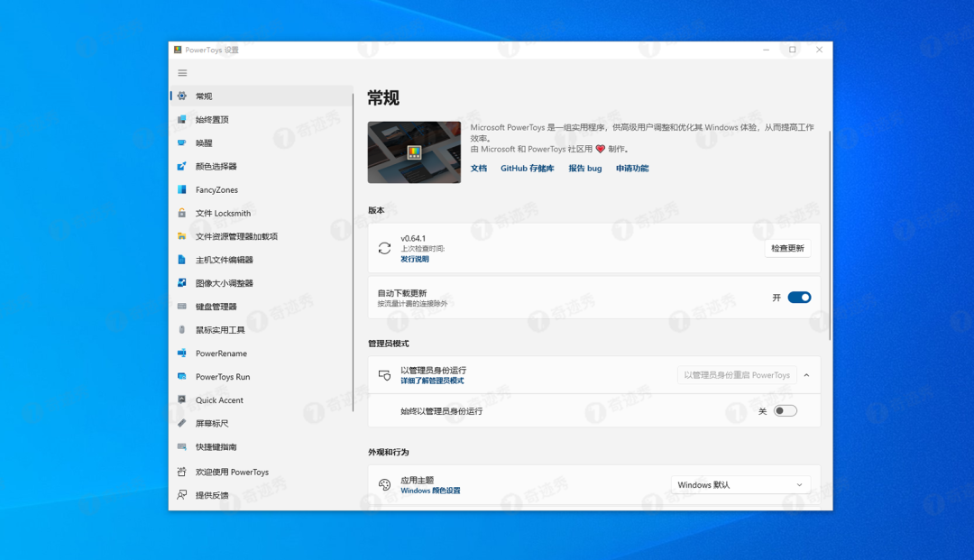974x560 pixels.
Task: Turn off the 自动下载更新 toggle
Action: [x=799, y=298]
